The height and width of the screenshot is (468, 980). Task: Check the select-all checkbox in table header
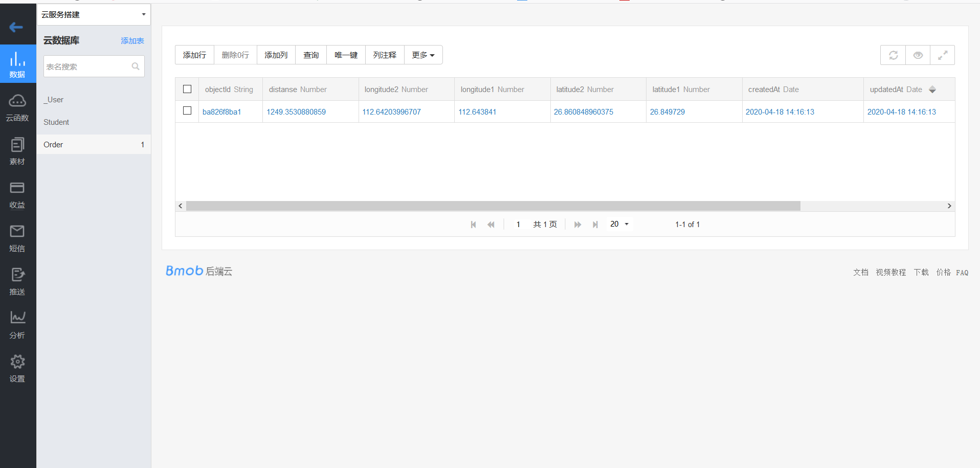[x=187, y=88]
